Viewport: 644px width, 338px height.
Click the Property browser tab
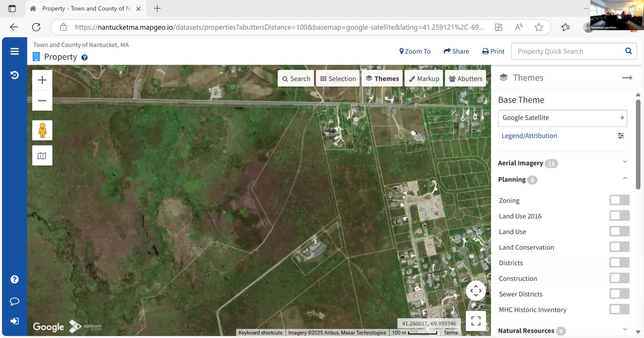click(x=86, y=9)
